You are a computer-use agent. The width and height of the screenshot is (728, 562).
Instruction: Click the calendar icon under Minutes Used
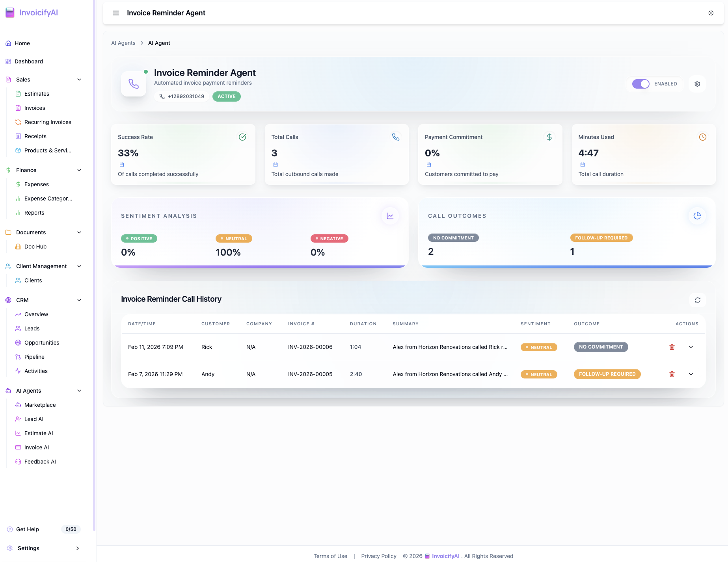[583, 165]
